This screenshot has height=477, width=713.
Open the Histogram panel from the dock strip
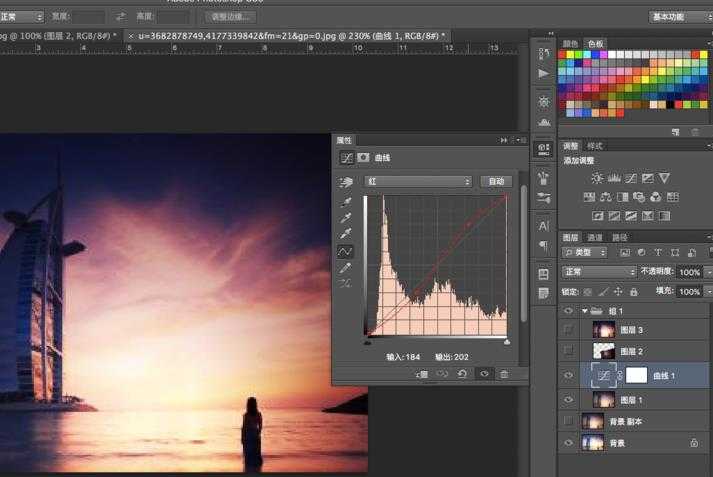tap(543, 101)
